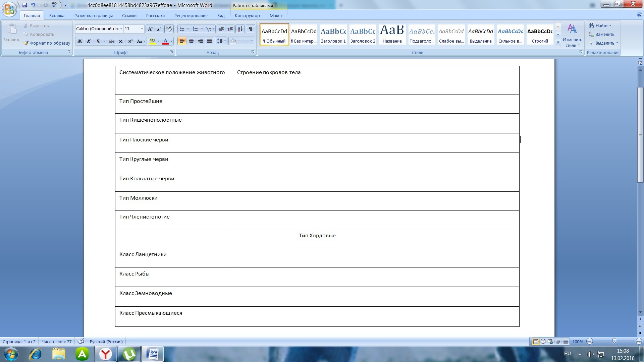The image size is (644, 362).
Task: Click the Заменить button
Action: tap(604, 34)
